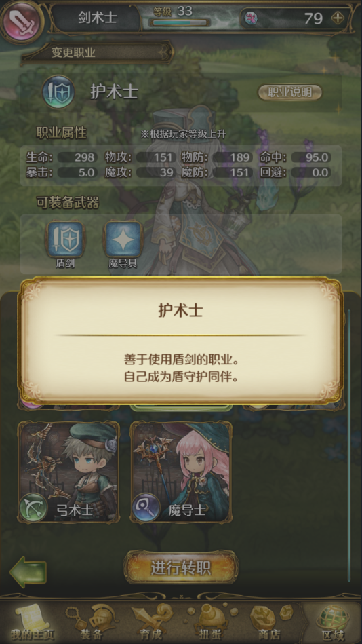Click the level experience progress bar
This screenshot has width=362, height=644.
(180, 23)
